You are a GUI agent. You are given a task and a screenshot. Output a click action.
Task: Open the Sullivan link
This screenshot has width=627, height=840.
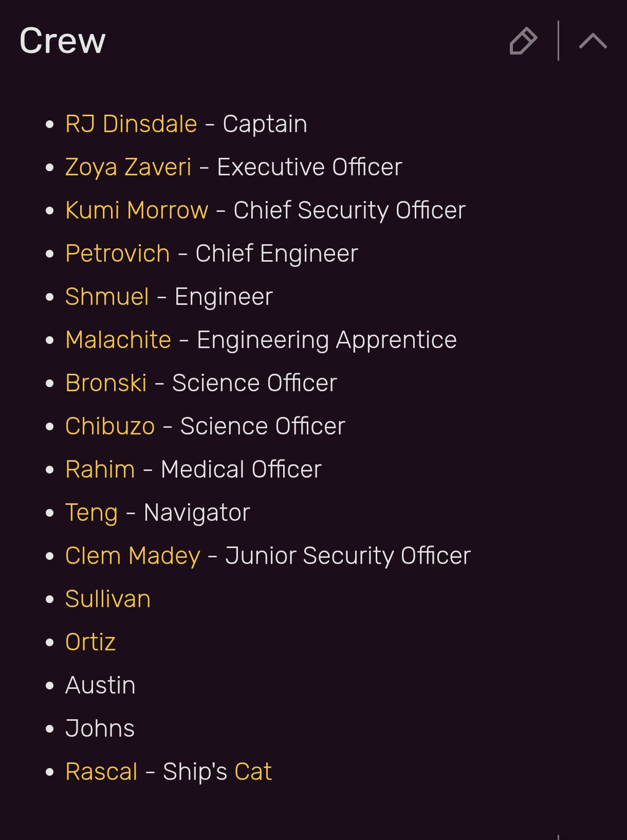[x=108, y=599]
